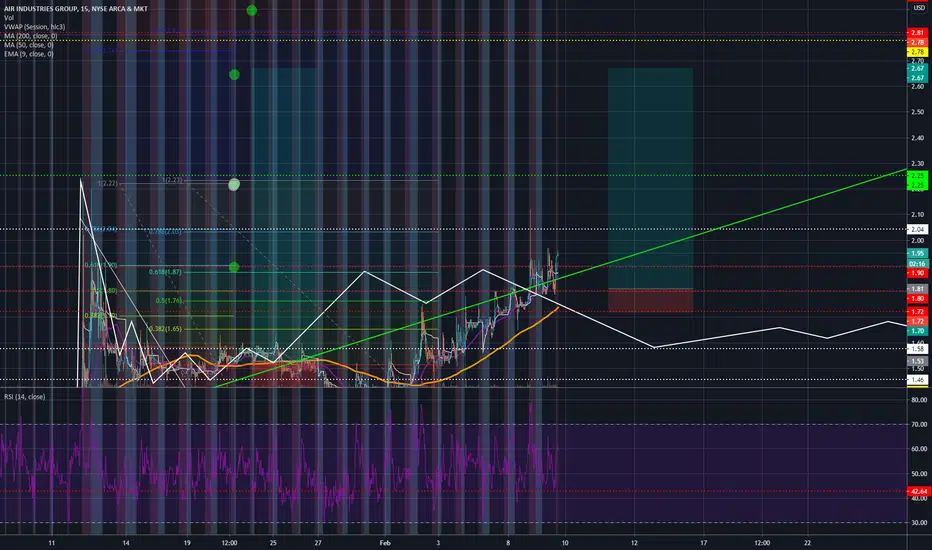
Task: Click the RSI (14, close) pane label
Action: click(24, 397)
